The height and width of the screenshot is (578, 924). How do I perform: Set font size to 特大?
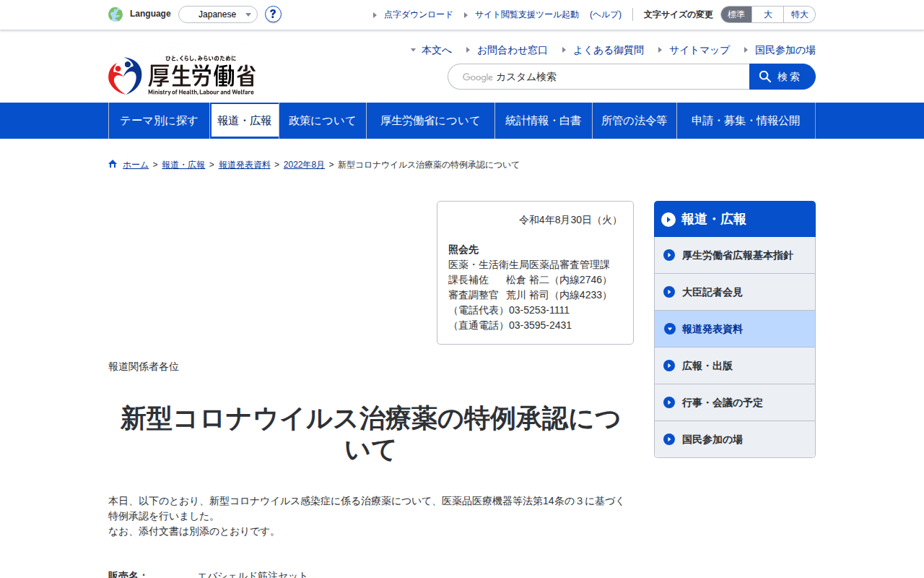pyautogui.click(x=800, y=14)
